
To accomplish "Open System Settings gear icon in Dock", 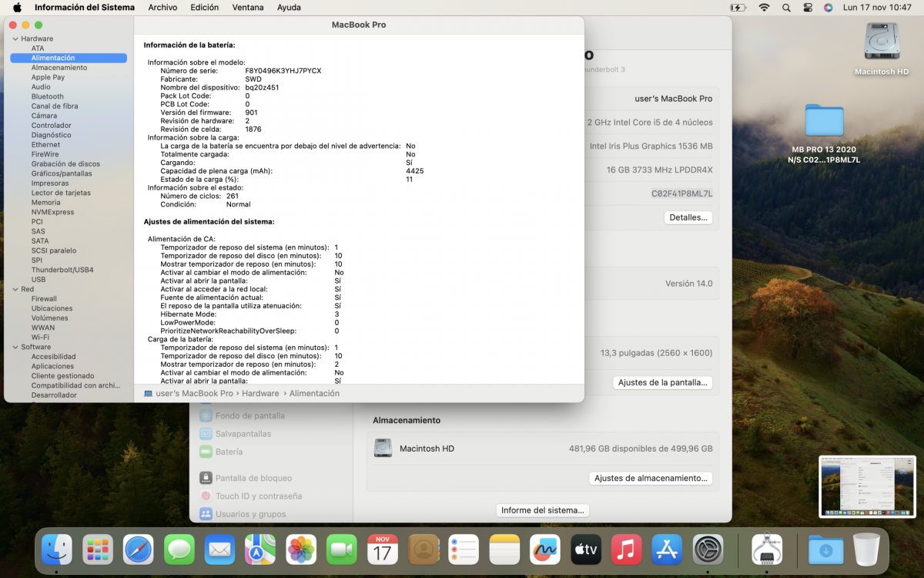I will [x=708, y=549].
